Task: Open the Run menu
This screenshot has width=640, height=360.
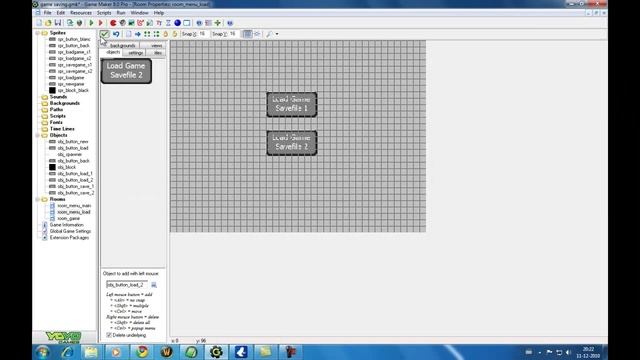Action: click(x=121, y=13)
